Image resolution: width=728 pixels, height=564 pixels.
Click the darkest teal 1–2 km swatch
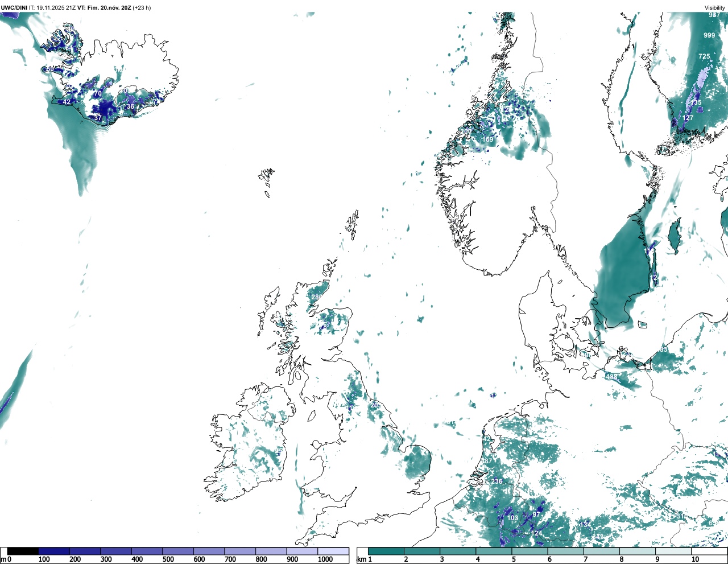(386, 551)
